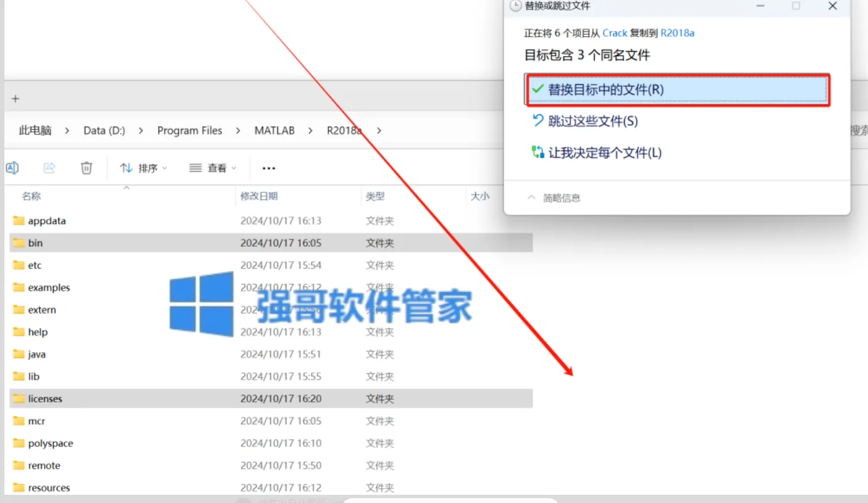Go to 此电脑 in the address bar

[x=35, y=130]
